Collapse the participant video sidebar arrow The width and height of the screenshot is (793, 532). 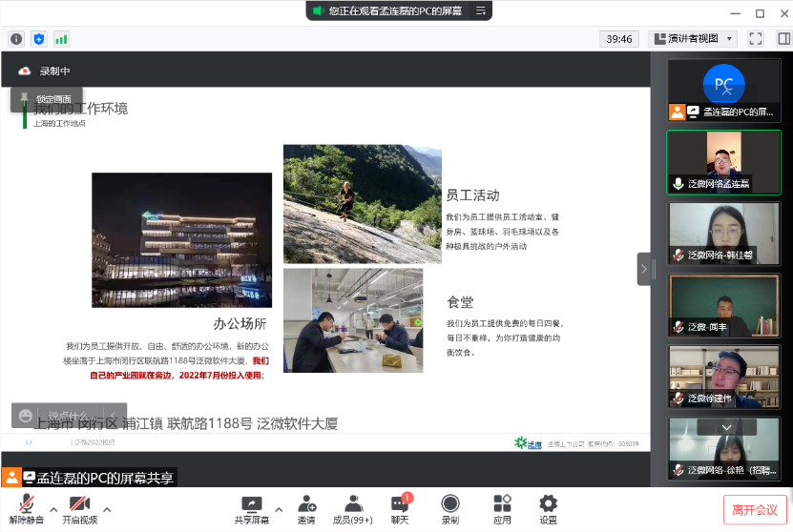pos(644,269)
